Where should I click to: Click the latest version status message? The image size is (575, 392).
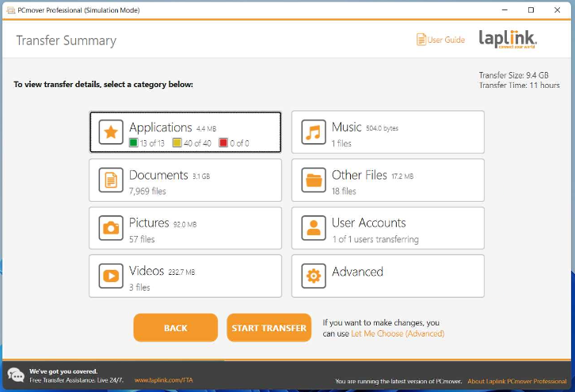[x=398, y=382]
